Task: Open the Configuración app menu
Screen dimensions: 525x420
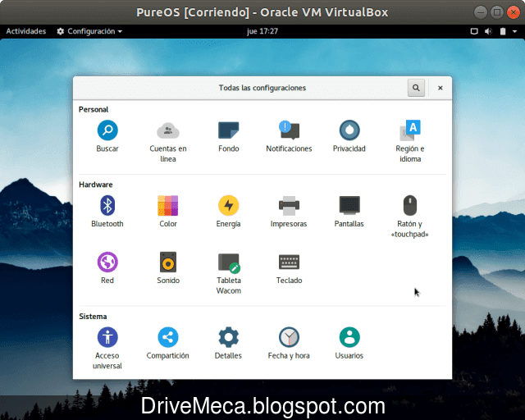Action: click(89, 31)
